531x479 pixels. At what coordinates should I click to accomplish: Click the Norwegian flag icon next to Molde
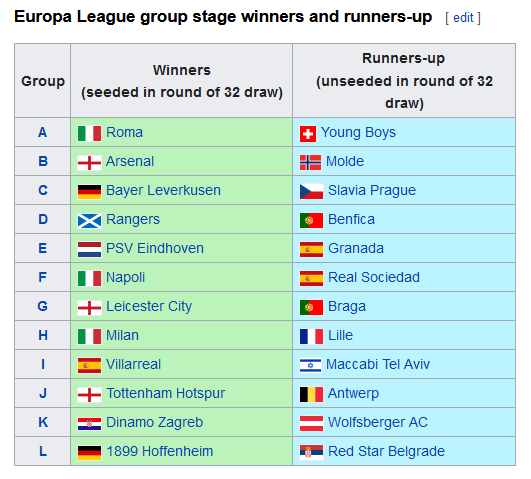coord(310,162)
